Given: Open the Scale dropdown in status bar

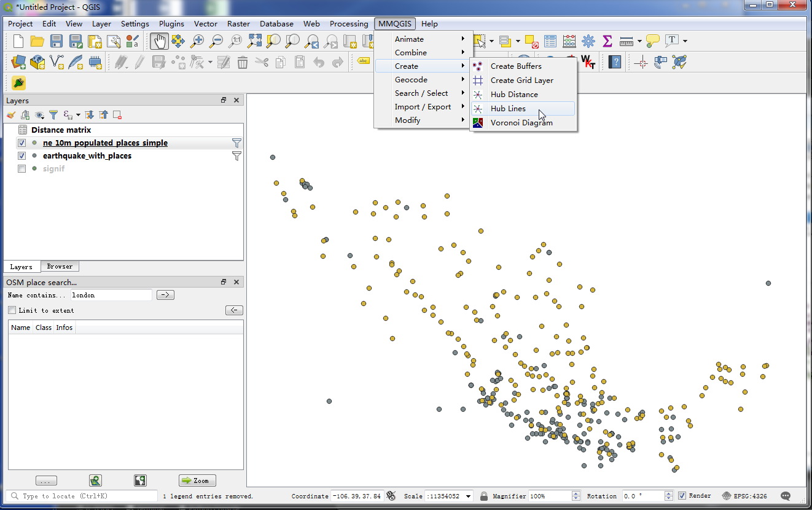Looking at the screenshot, I should [469, 496].
